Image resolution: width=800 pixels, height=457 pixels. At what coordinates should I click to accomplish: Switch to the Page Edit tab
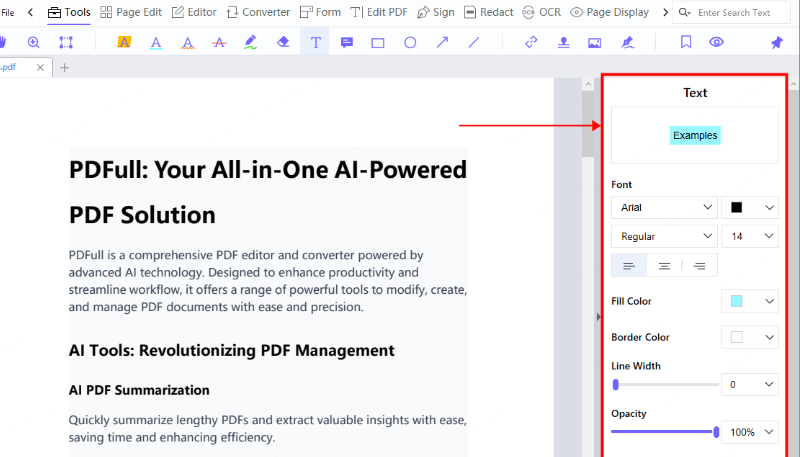tap(130, 12)
